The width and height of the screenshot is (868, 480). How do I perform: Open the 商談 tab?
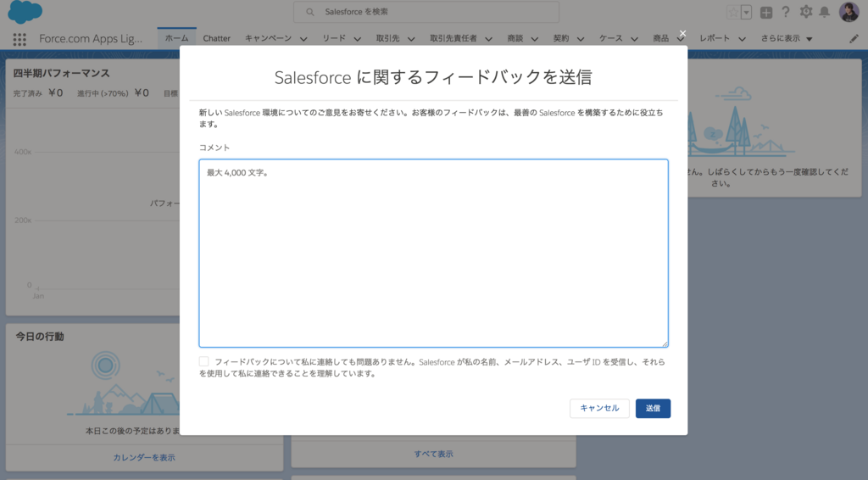click(x=515, y=38)
